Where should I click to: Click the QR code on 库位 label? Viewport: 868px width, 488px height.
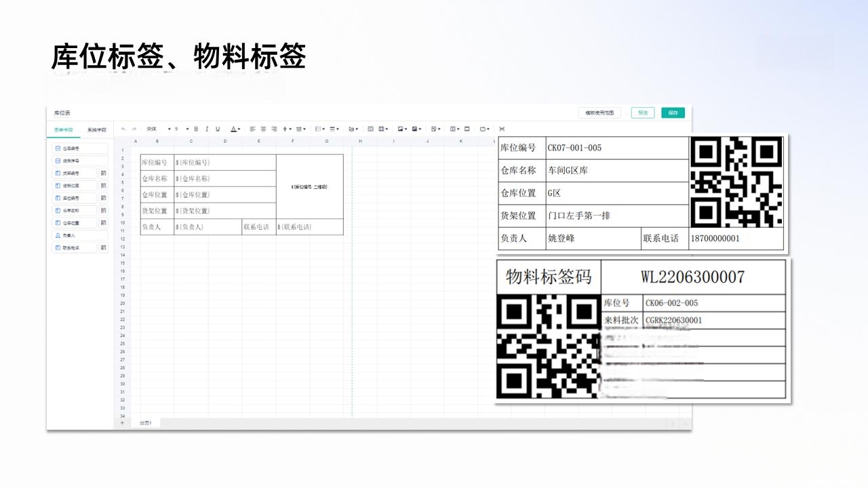tap(736, 182)
